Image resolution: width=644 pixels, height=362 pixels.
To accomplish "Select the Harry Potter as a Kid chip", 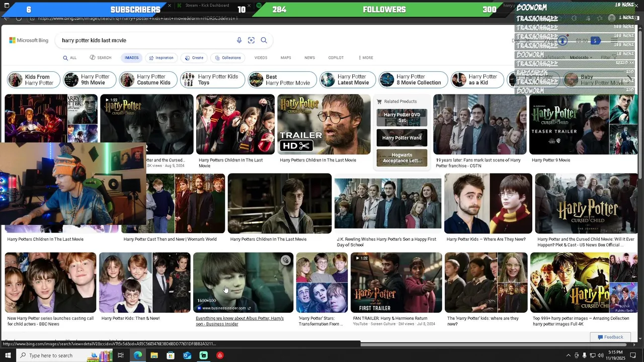I will click(x=478, y=79).
